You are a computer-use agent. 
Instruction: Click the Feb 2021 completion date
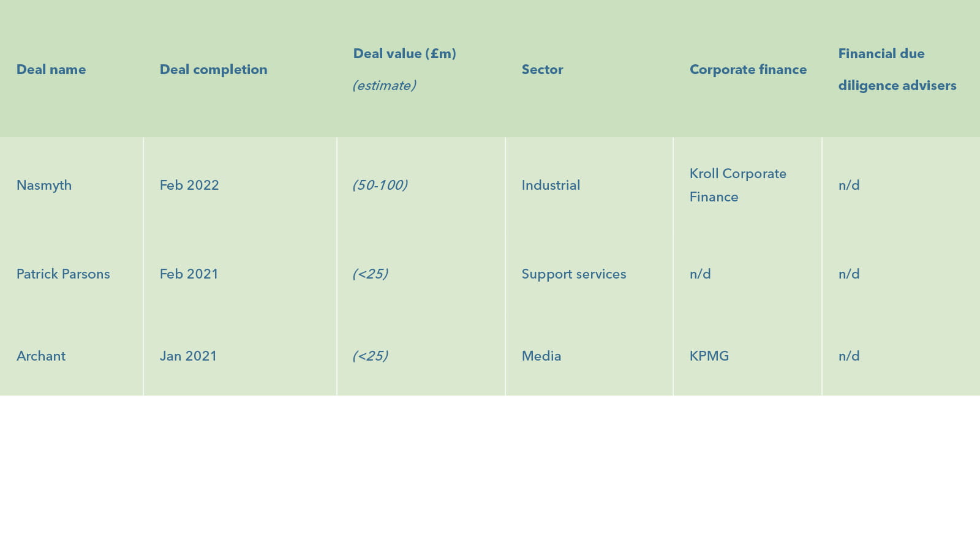click(x=189, y=274)
